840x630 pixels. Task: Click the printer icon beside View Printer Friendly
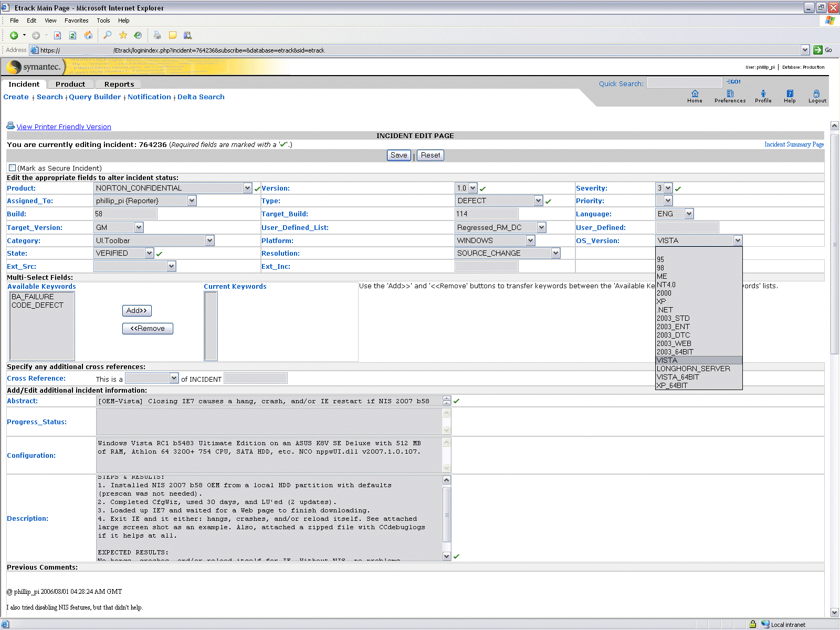(10, 126)
